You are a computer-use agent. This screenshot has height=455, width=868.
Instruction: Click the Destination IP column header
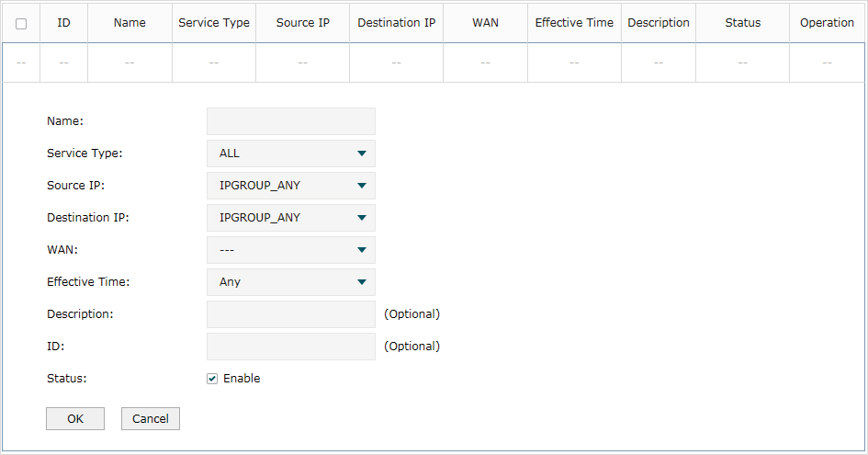pos(397,23)
